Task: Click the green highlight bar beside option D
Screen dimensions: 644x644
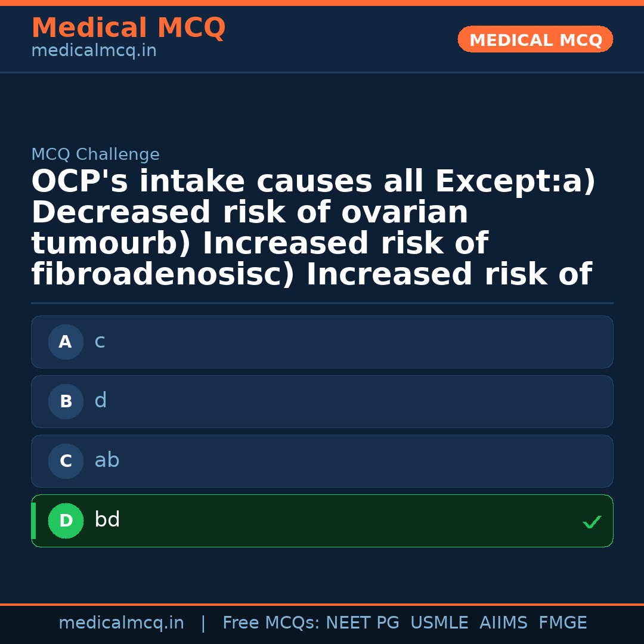Action: click(33, 520)
